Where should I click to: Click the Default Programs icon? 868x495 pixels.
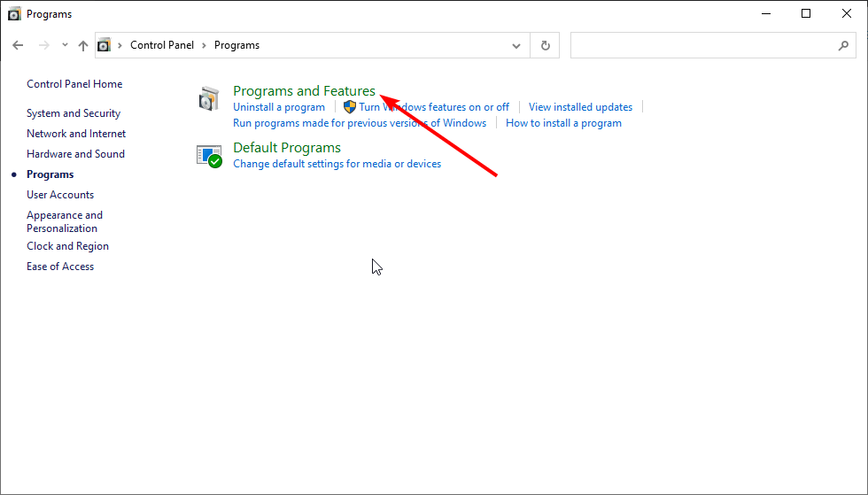pos(209,156)
